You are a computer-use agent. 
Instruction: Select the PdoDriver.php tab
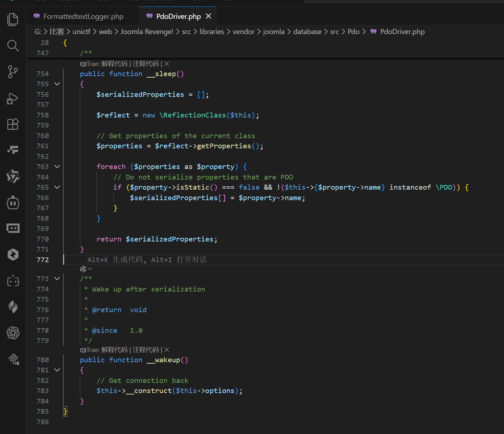pos(178,16)
